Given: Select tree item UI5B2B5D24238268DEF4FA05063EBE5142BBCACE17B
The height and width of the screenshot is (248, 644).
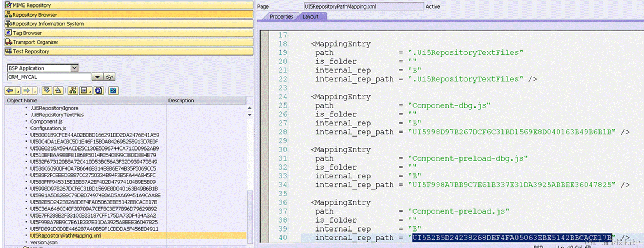Looking at the screenshot, I should pyautogui.click(x=94, y=202).
